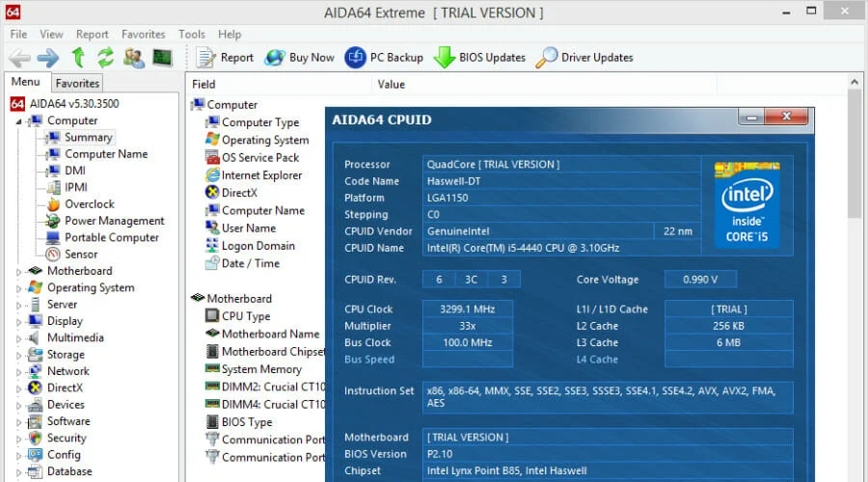Go up one level with green arrow
This screenshot has height=482, width=868.
pos(78,58)
